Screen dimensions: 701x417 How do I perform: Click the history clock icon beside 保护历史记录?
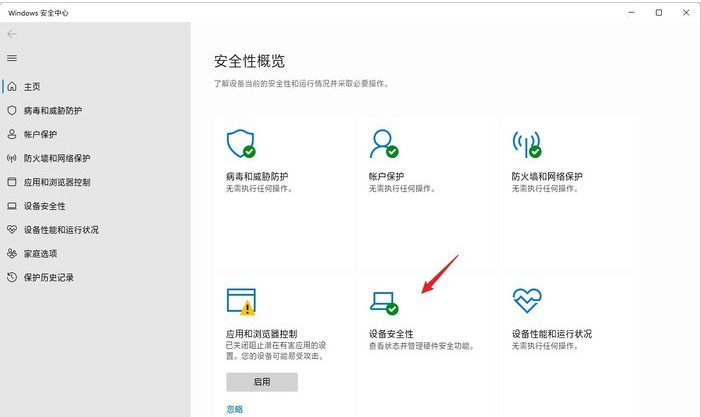tap(12, 277)
